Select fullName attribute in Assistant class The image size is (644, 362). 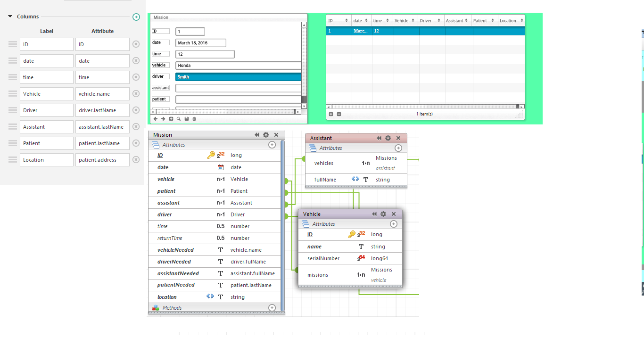point(356,180)
